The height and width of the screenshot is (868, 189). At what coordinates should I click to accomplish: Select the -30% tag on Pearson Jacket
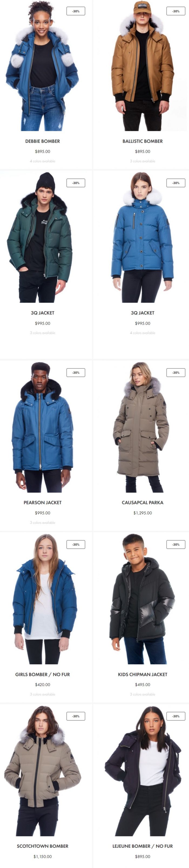pos(76,373)
